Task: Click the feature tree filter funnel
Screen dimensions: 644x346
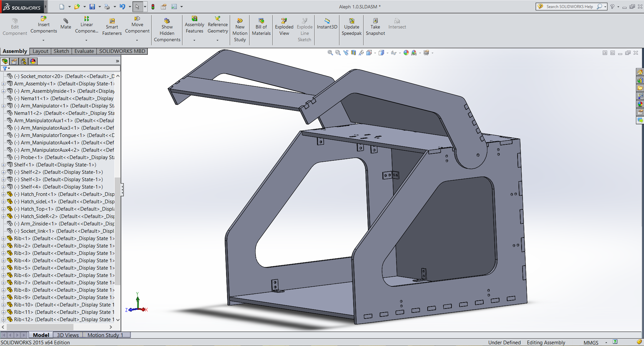Action: pos(5,68)
